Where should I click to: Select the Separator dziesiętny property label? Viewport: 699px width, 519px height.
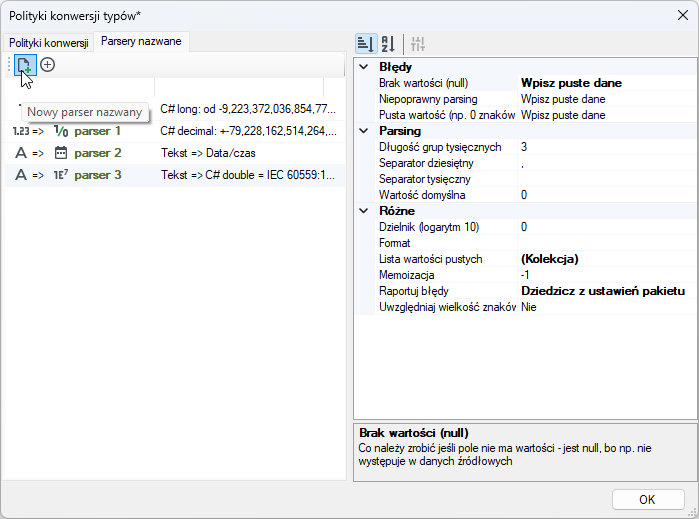click(426, 163)
